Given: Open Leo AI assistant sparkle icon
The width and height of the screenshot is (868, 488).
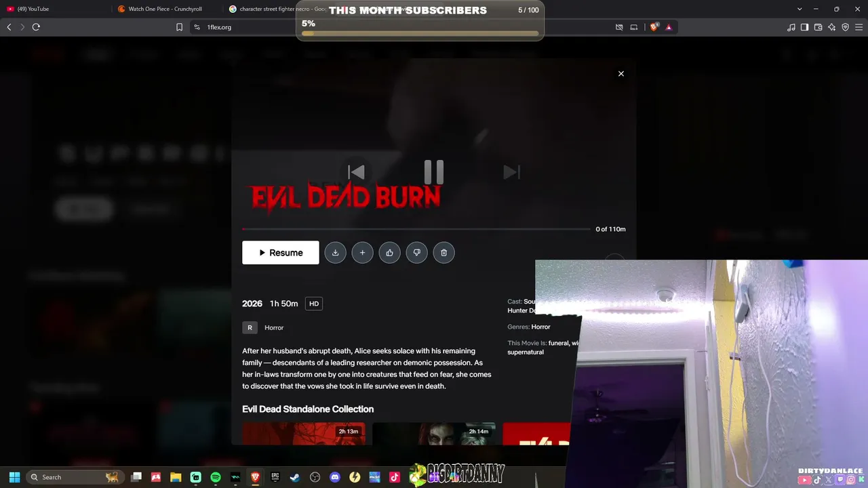Looking at the screenshot, I should coord(831,27).
